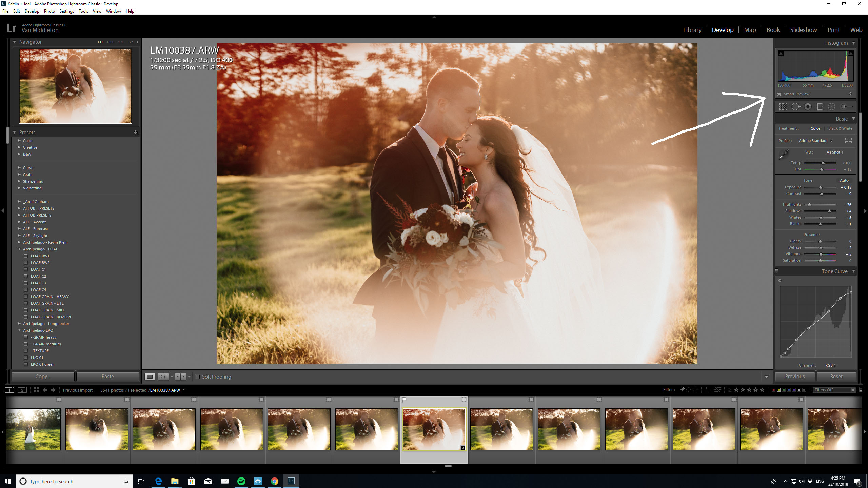Click the lightning bolt icon beside Smart Preview
868x488 pixels.
tap(850, 94)
